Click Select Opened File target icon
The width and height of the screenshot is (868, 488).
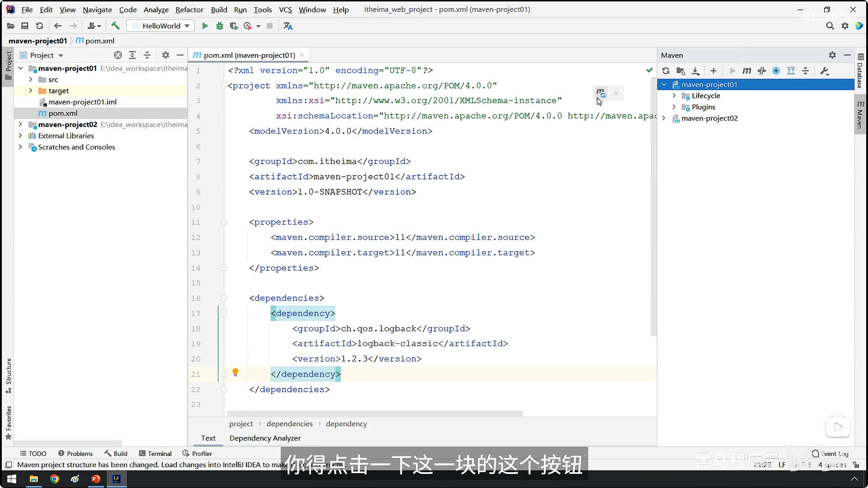pos(118,55)
